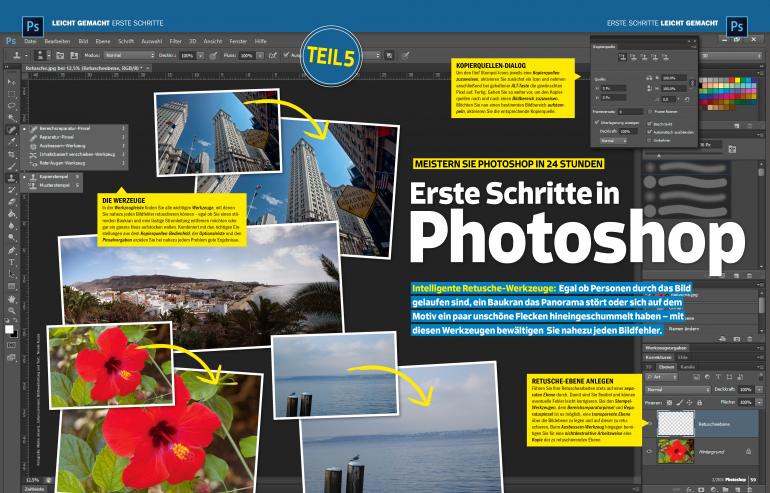Select the Magic Wand tool
770x493 pixels.
tap(11, 118)
